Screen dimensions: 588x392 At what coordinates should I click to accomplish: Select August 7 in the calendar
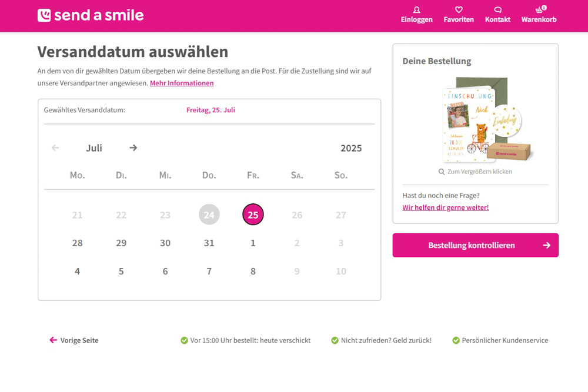point(209,272)
